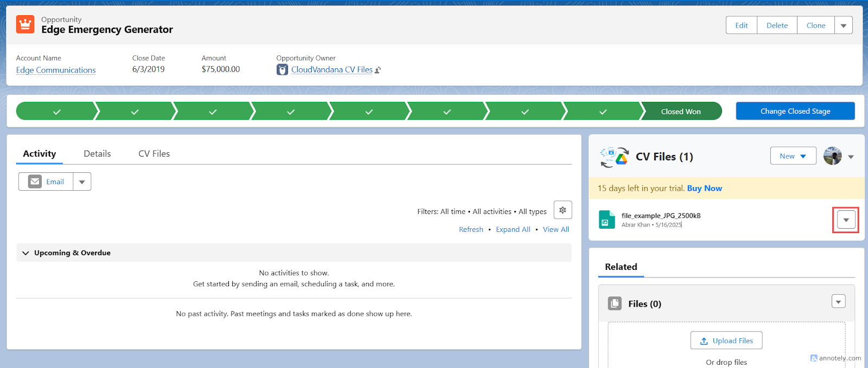Click the Email envelope icon
Screen dimensions: 868x368
click(x=35, y=182)
